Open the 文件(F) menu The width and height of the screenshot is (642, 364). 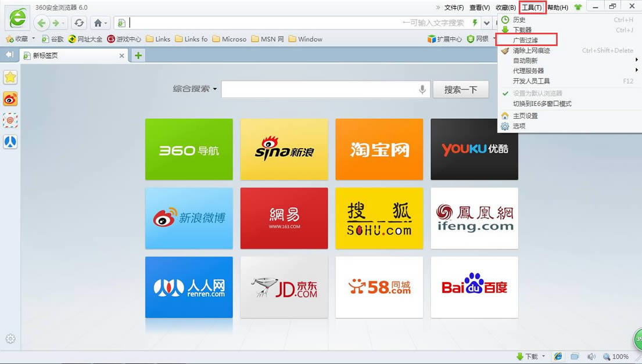454,8
